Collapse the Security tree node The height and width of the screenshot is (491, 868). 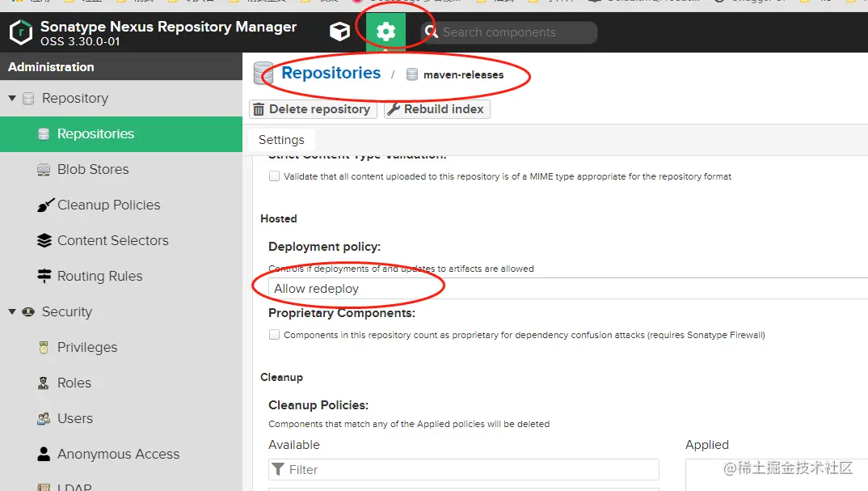click(x=12, y=311)
